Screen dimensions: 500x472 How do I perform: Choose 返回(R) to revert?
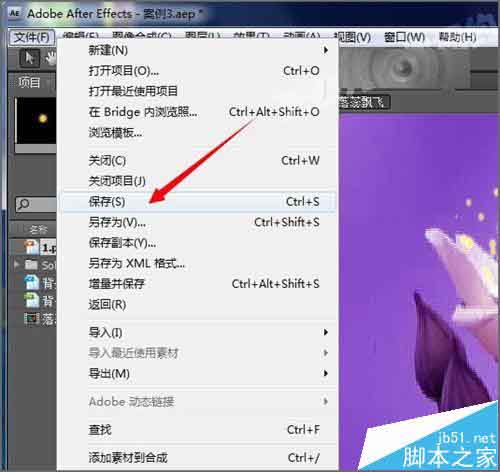click(x=197, y=305)
